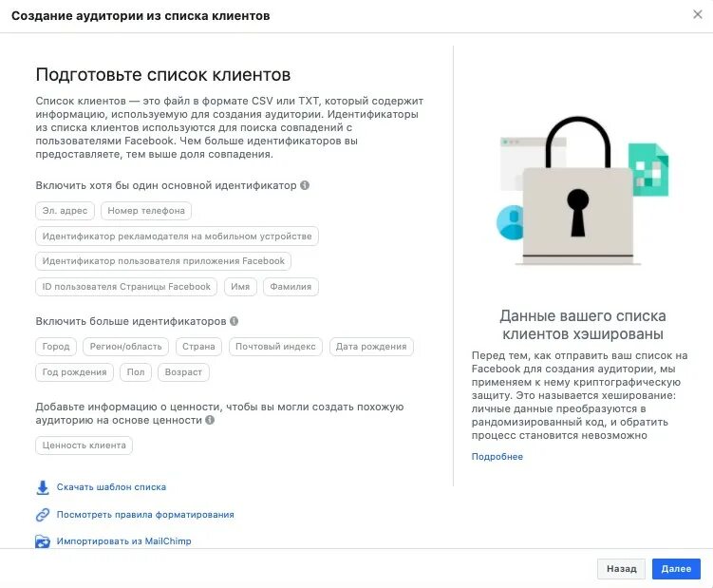This screenshot has height=588, width=713.
Task: Follow the Подробнее link about hashing
Action: tap(497, 457)
